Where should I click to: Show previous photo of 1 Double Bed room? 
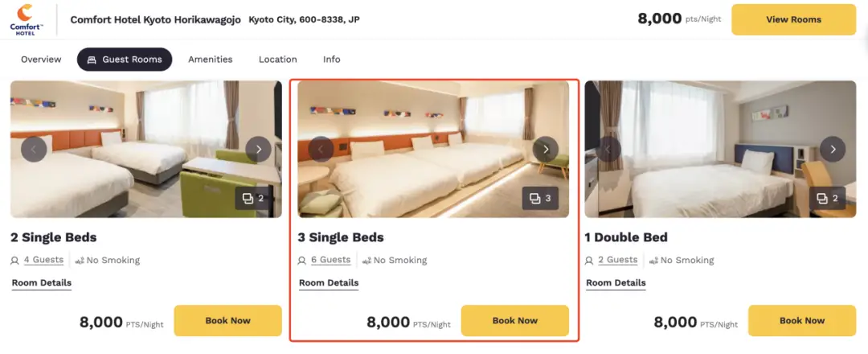point(608,149)
